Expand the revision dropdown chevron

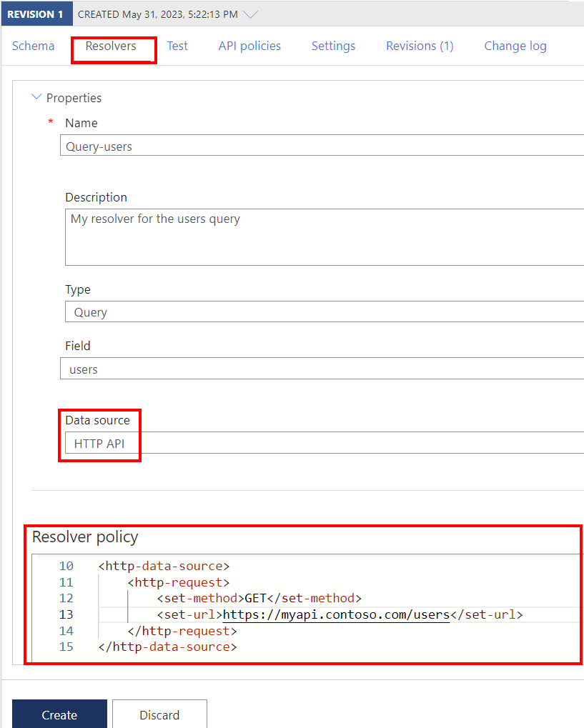click(250, 14)
